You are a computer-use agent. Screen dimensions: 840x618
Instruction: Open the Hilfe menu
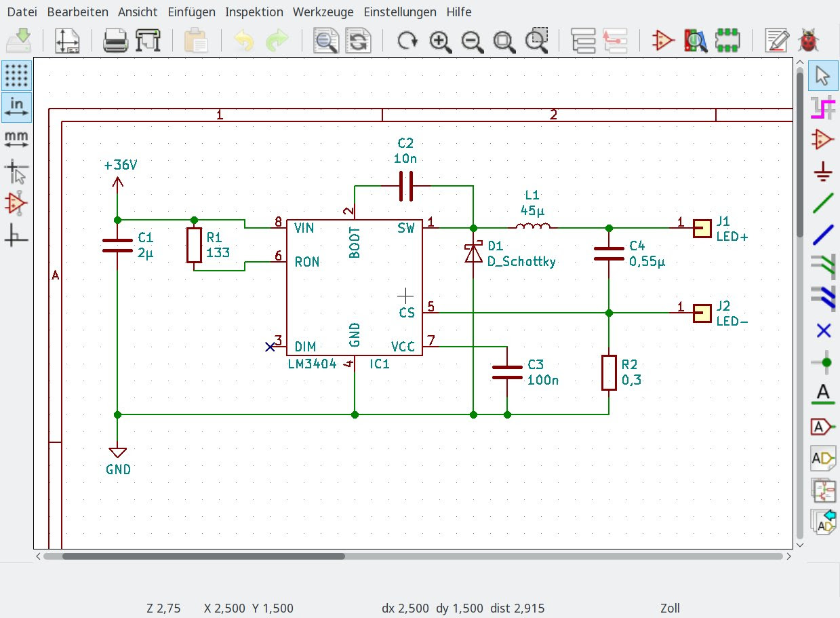pos(459,12)
